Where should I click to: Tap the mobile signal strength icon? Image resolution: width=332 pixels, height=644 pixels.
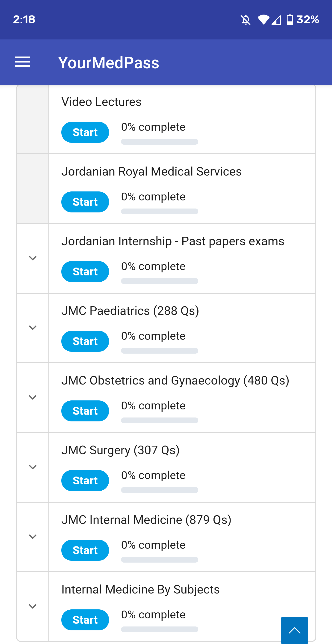pyautogui.click(x=276, y=20)
